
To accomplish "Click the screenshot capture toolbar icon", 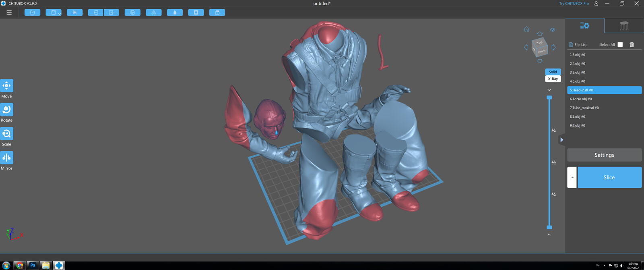I will 74,12.
